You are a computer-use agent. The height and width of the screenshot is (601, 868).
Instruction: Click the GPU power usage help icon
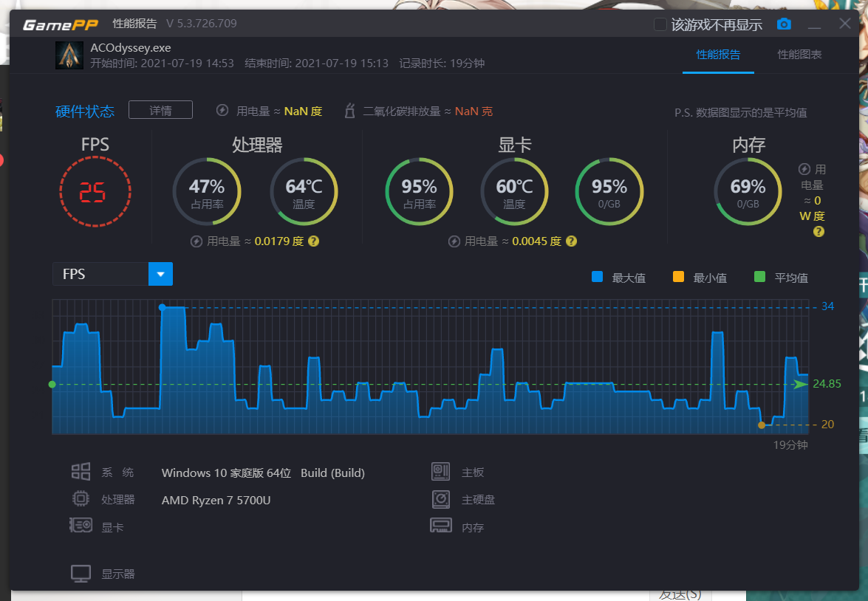pyautogui.click(x=571, y=241)
